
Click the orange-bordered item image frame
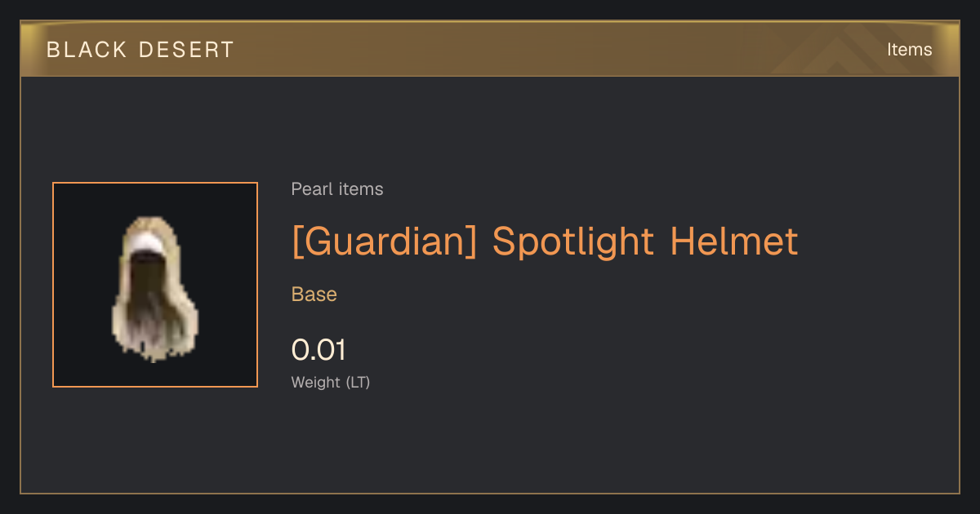[x=155, y=285]
